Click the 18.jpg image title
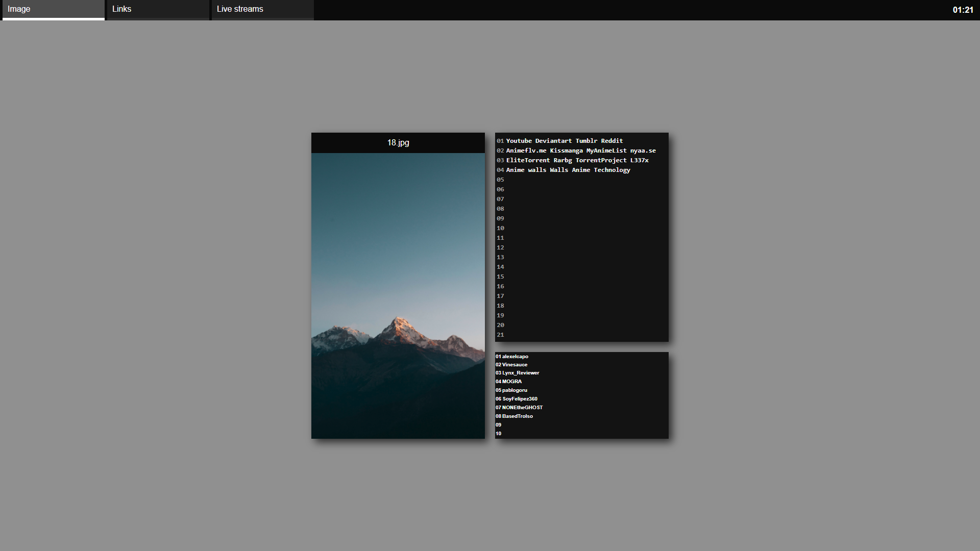The image size is (980, 551). tap(398, 143)
